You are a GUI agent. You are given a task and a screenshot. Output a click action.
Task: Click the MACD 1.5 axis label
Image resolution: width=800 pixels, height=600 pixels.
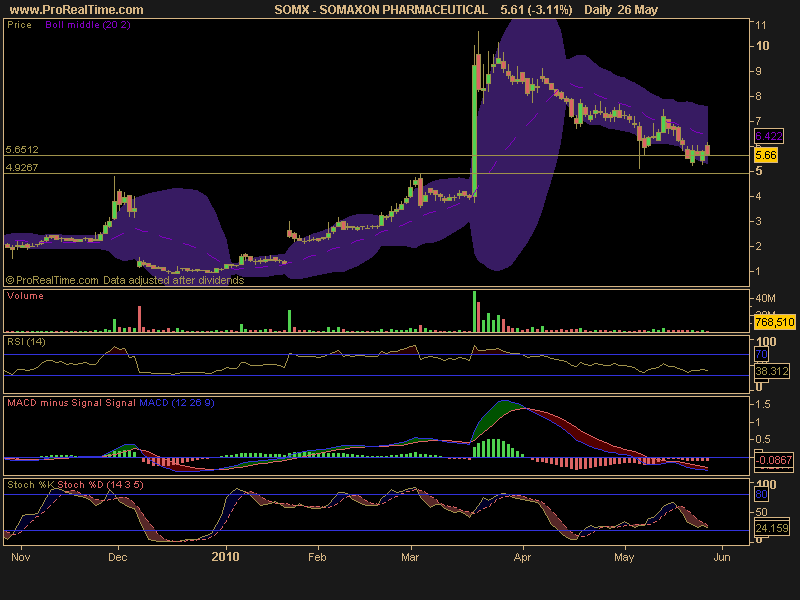763,405
